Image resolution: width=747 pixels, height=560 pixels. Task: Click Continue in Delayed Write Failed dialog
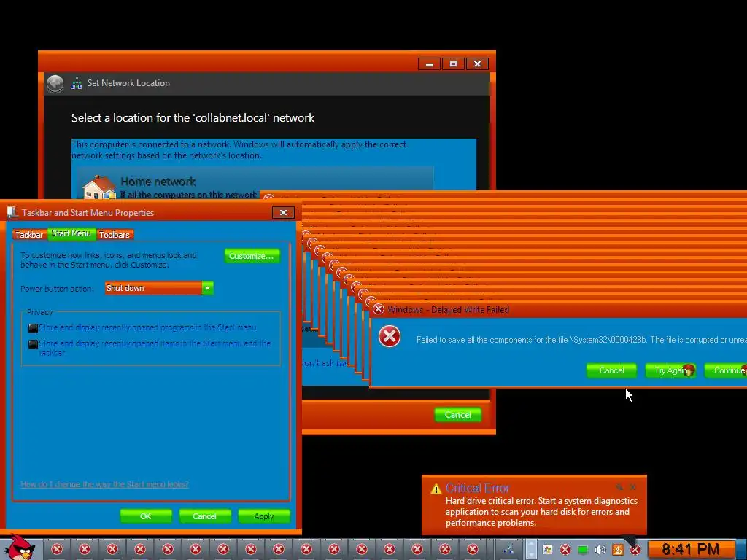click(x=727, y=370)
